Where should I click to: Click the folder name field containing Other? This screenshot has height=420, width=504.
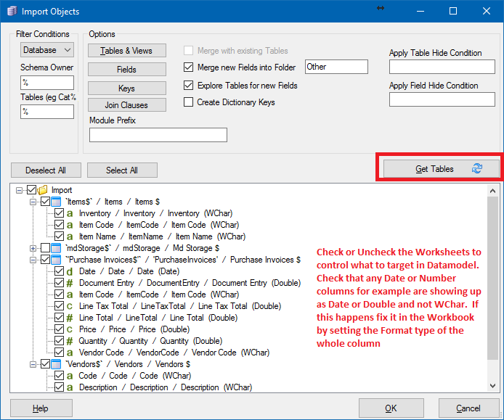click(x=336, y=67)
